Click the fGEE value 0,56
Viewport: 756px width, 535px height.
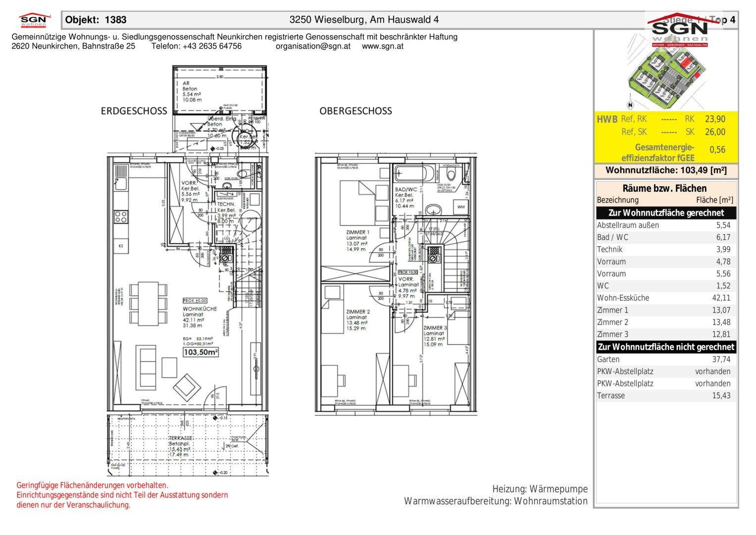[x=717, y=150]
